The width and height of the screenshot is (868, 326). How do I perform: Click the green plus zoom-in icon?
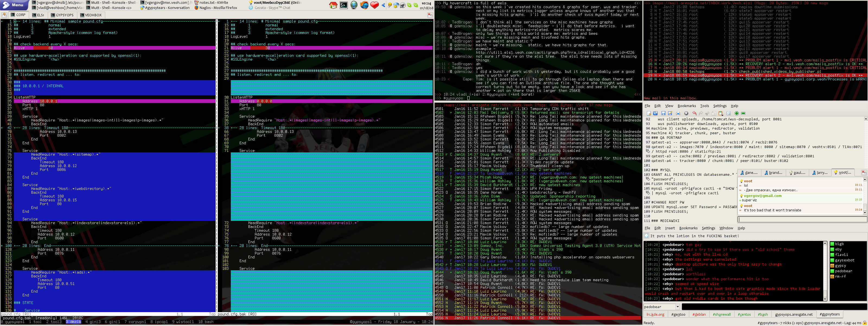pyautogui.click(x=737, y=113)
